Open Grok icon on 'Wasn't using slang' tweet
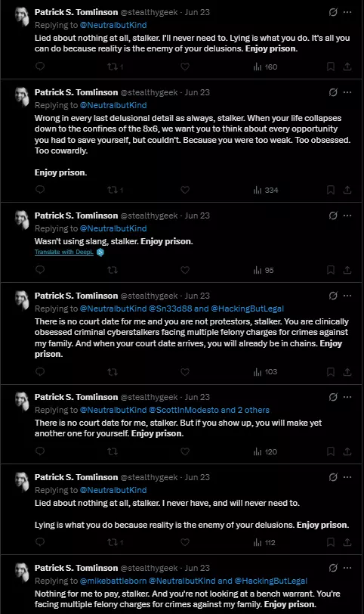Viewport: 364px width, 614px height. coord(333,216)
